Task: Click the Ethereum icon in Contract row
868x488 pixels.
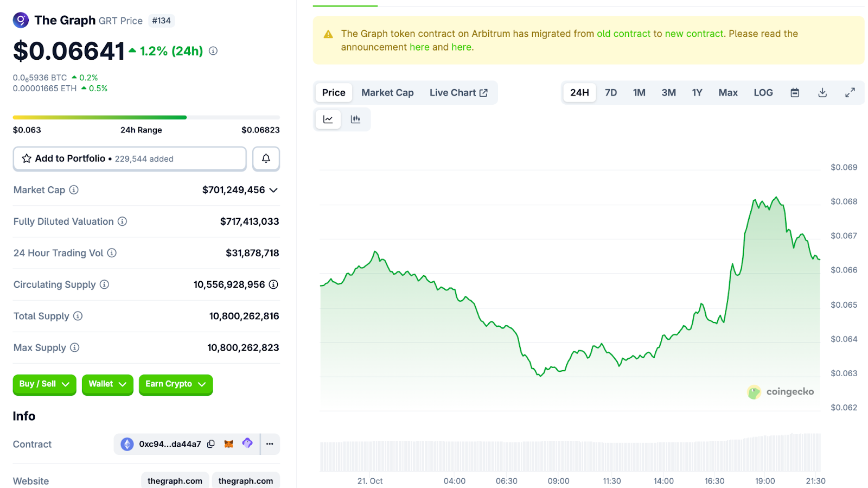Action: point(127,444)
